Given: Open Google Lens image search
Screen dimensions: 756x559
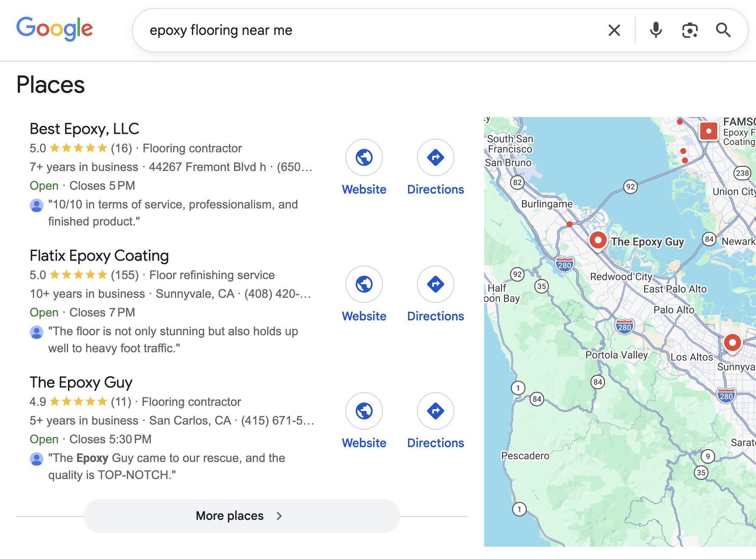Looking at the screenshot, I should pyautogui.click(x=690, y=30).
